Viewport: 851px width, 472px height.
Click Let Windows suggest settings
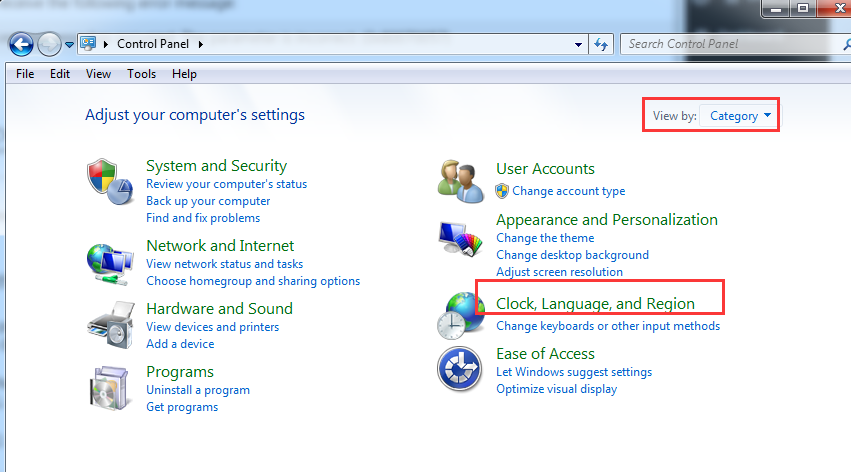click(x=574, y=372)
